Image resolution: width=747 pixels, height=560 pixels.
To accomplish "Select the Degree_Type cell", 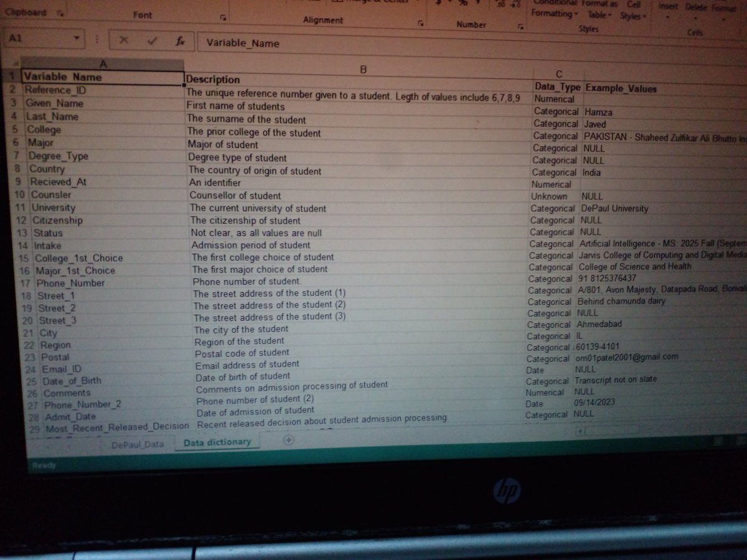I will pyautogui.click(x=107, y=156).
